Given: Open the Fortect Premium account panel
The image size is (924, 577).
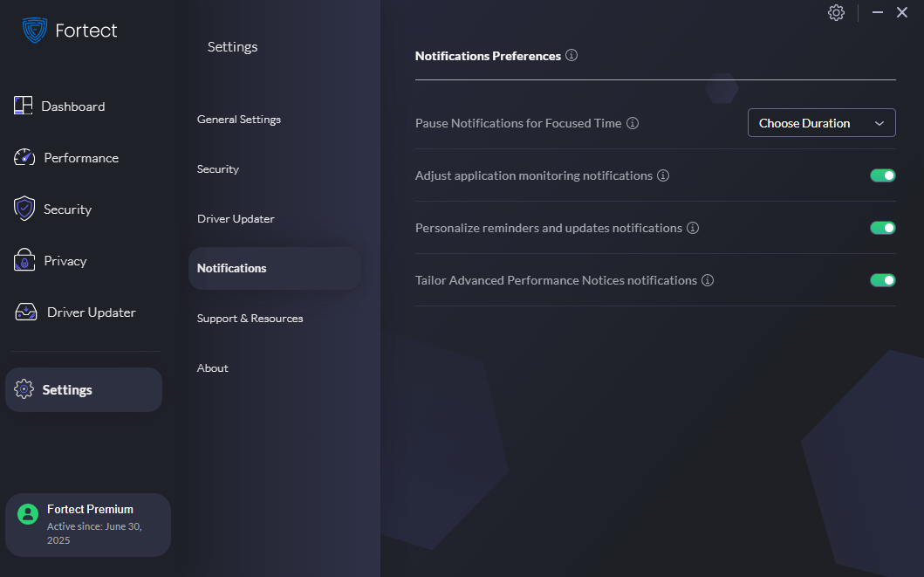Looking at the screenshot, I should [x=87, y=524].
